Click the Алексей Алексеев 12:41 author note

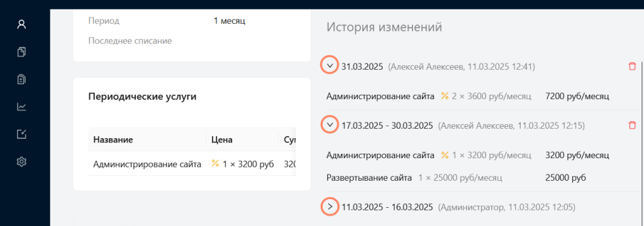tap(461, 67)
